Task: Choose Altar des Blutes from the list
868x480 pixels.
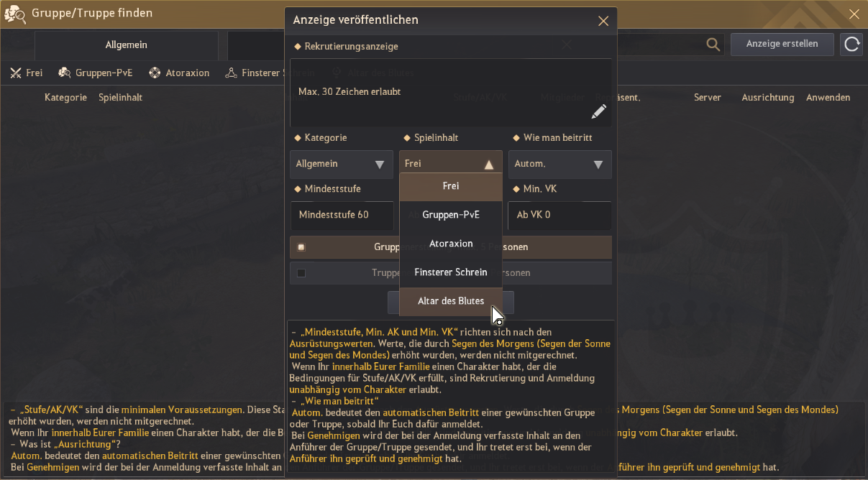Action: (451, 301)
